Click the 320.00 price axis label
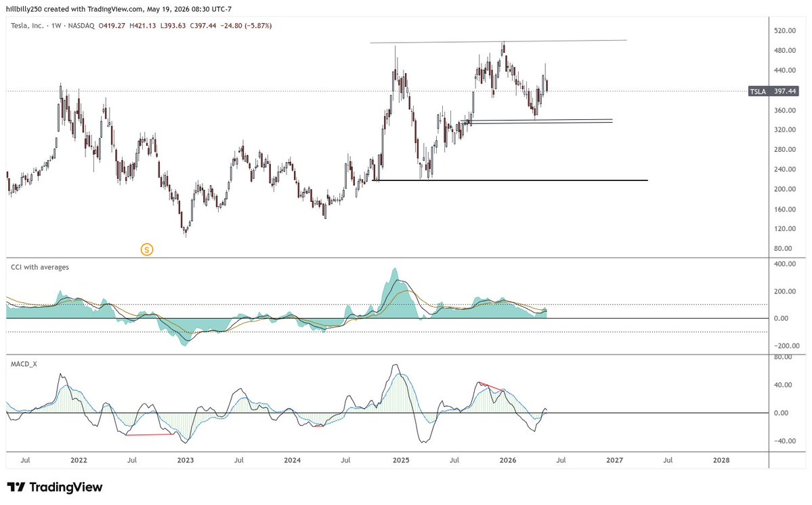The image size is (812, 505). (784, 129)
